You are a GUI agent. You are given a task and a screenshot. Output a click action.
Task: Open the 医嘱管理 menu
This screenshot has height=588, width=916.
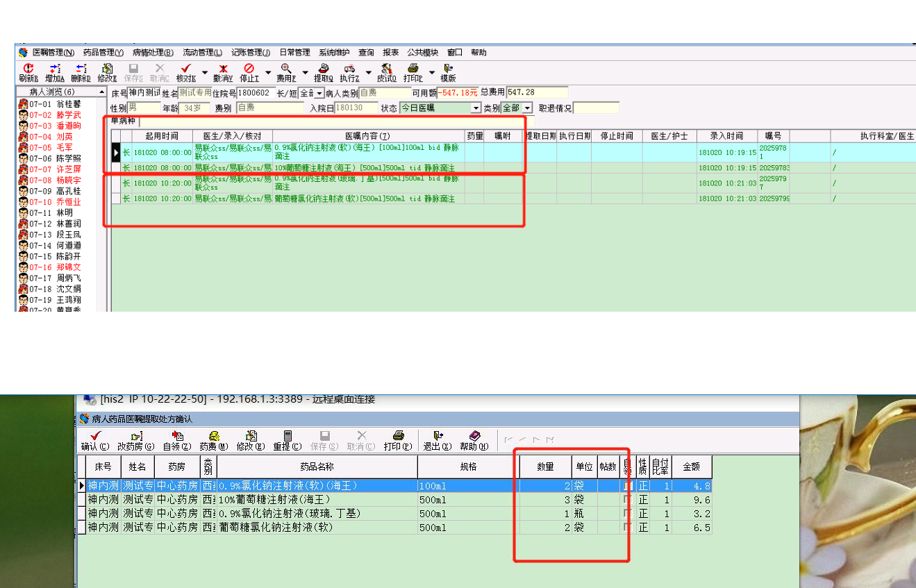53,53
